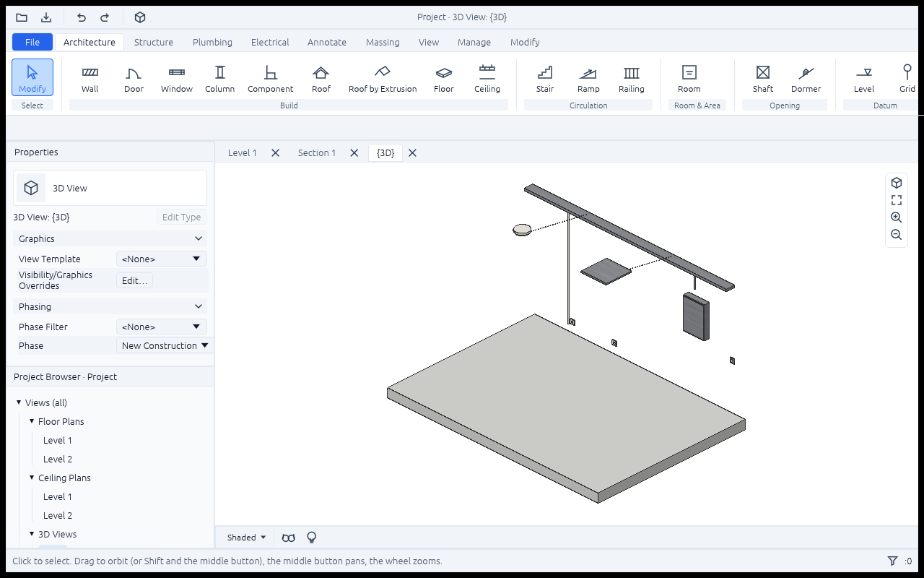Open the Structure ribbon tab
The height and width of the screenshot is (578, 924).
(x=154, y=42)
